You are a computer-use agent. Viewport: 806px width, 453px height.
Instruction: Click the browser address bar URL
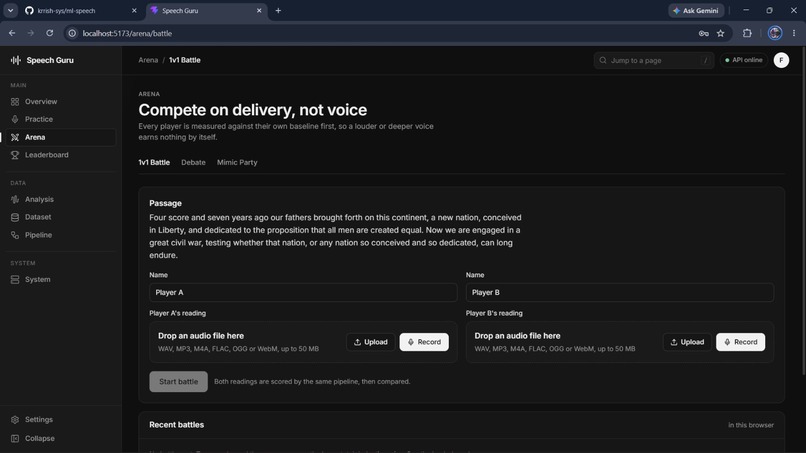point(127,33)
